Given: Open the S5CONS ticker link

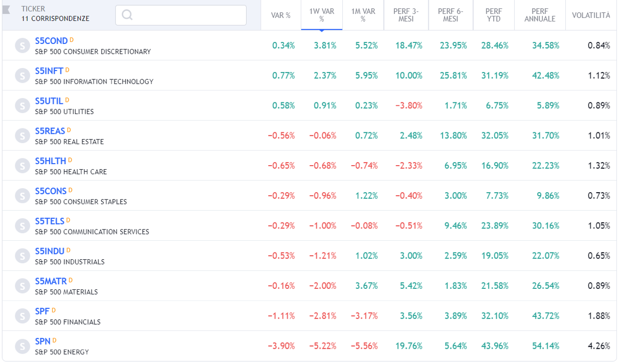Looking at the screenshot, I should tap(51, 191).
